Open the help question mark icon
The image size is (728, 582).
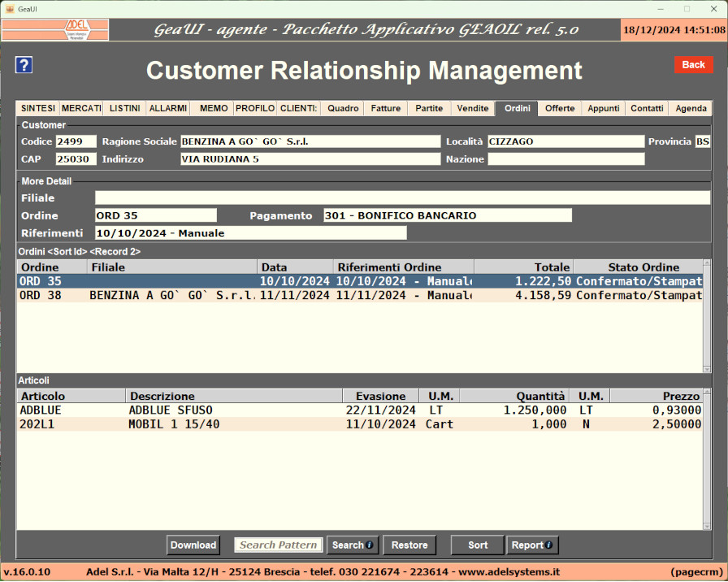[x=24, y=65]
